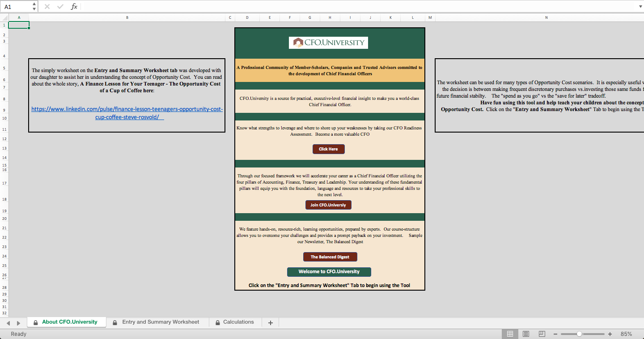
Task: Click 'Click on the "Entry and Summary Worksheet" Tab' text
Action: 329,285
